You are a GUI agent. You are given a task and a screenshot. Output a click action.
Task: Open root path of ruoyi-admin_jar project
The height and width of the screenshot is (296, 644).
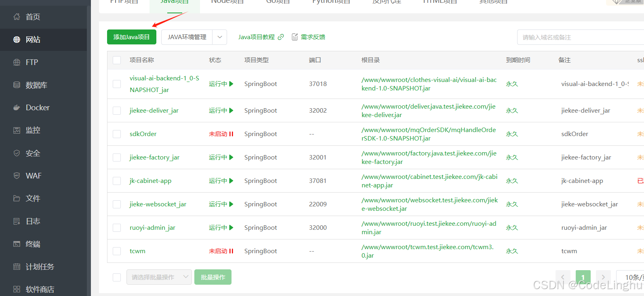point(429,228)
